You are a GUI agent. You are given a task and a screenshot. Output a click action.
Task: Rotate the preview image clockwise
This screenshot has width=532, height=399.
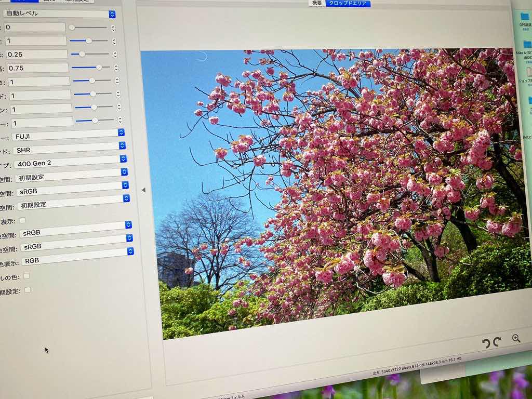click(x=497, y=342)
